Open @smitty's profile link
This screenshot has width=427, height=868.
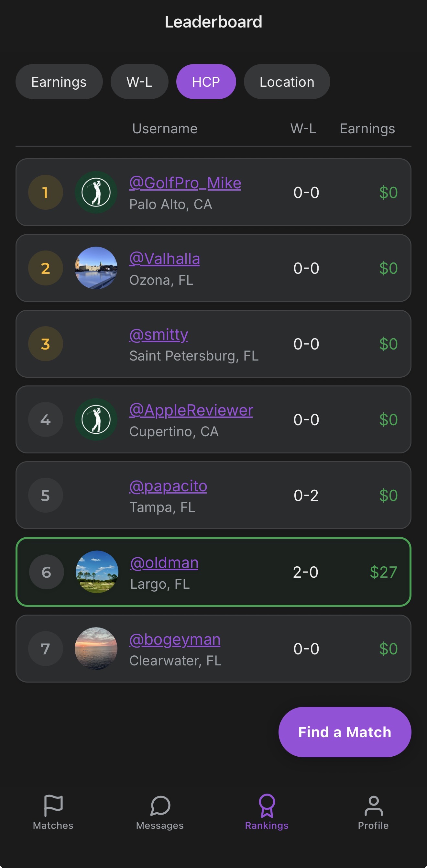pyautogui.click(x=159, y=334)
